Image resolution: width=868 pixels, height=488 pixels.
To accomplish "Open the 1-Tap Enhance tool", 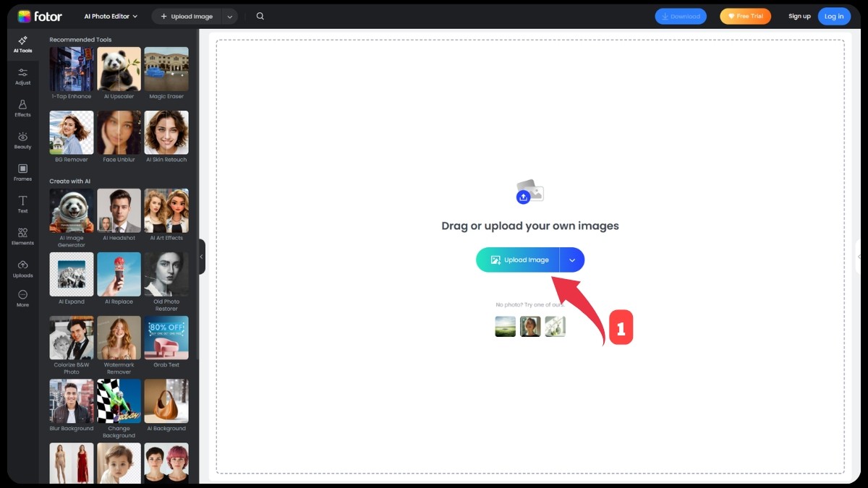I will pyautogui.click(x=72, y=73).
